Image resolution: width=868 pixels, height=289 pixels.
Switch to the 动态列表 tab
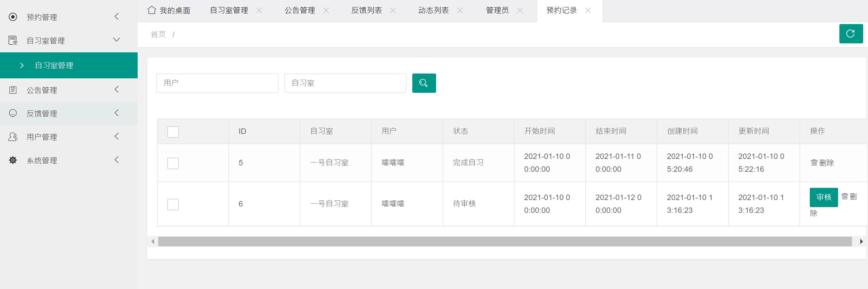pos(433,10)
